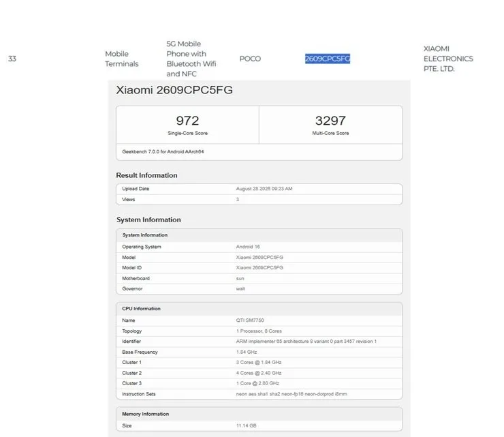The image size is (504, 437).
Task: Click the 'Upload Date' label
Action: click(x=136, y=189)
